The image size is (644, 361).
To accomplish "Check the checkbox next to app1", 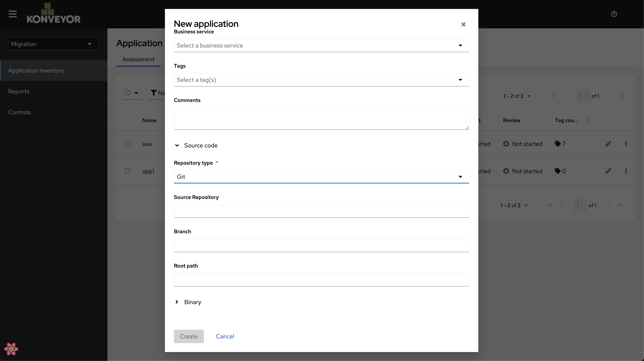I will (x=128, y=170).
